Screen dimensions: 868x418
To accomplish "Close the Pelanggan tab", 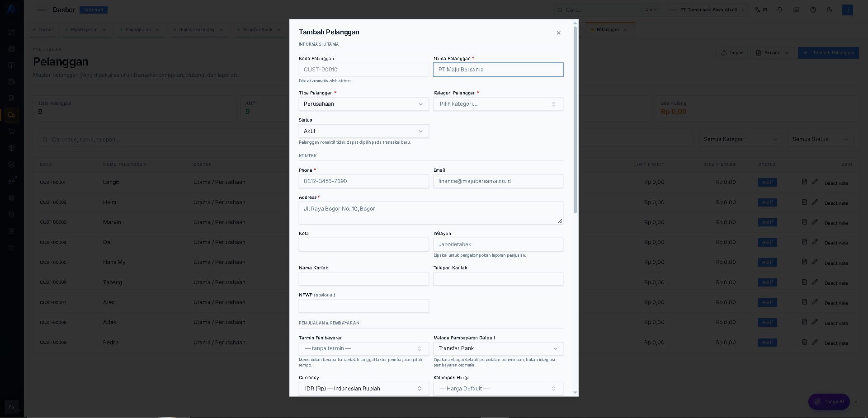I will (x=625, y=30).
